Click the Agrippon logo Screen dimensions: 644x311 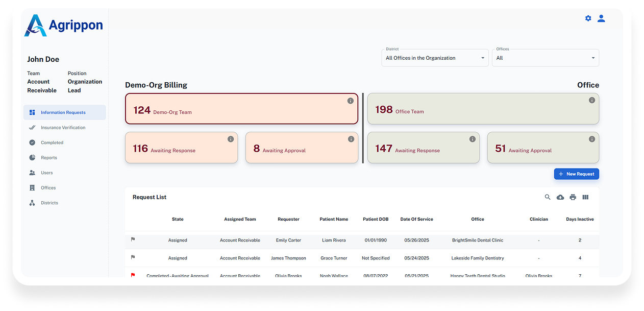(63, 25)
